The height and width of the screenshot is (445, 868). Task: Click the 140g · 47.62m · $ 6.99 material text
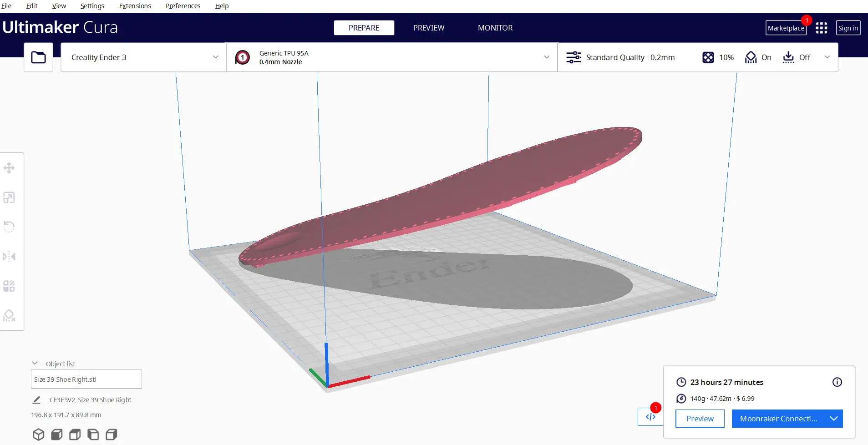click(722, 399)
